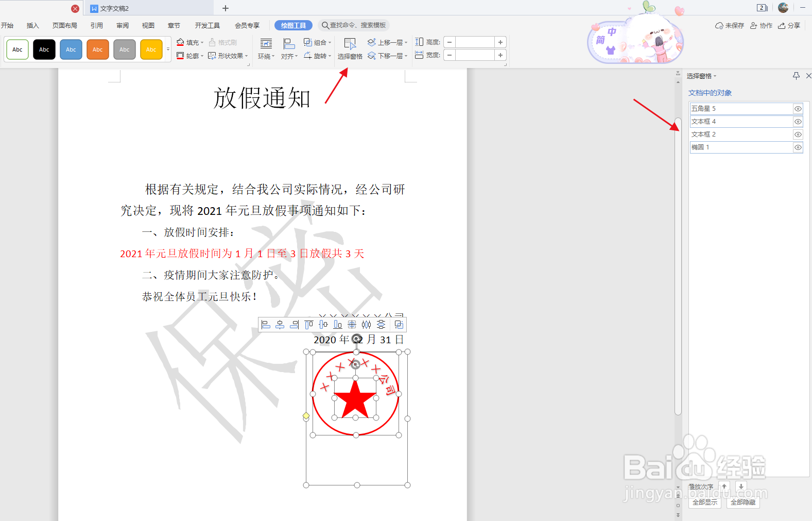
Task: Move the stacking order down with the arrow
Action: click(741, 486)
